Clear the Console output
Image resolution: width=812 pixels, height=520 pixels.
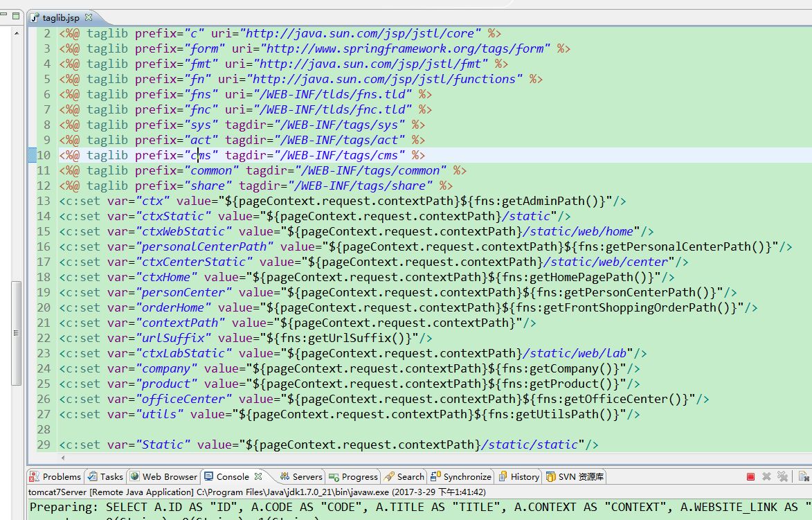coord(804,476)
